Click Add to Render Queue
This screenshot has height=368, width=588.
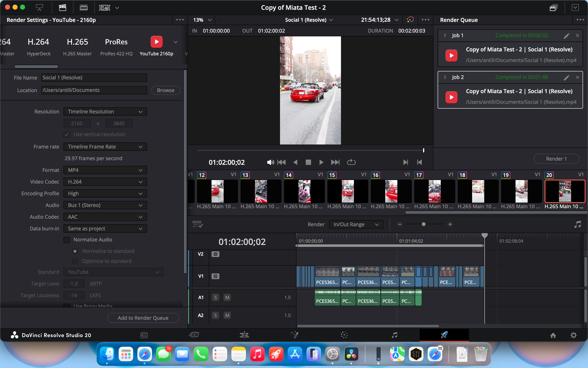point(143,318)
